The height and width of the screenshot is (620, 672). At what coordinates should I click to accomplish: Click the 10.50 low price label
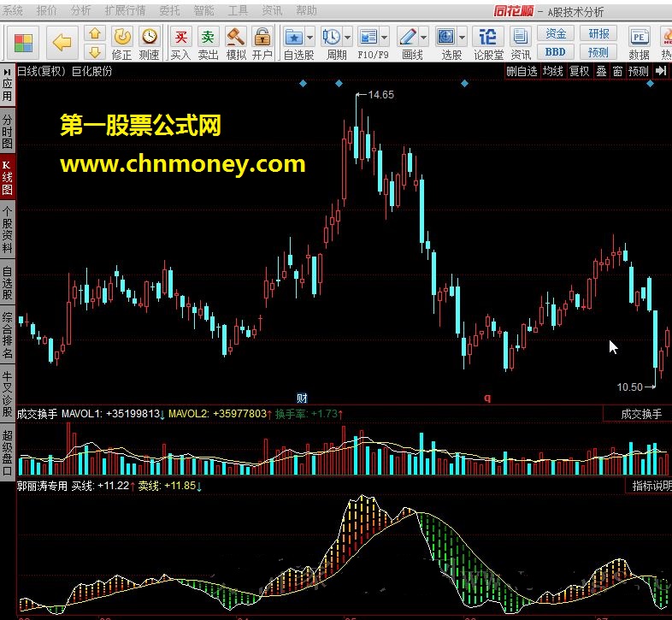point(629,387)
